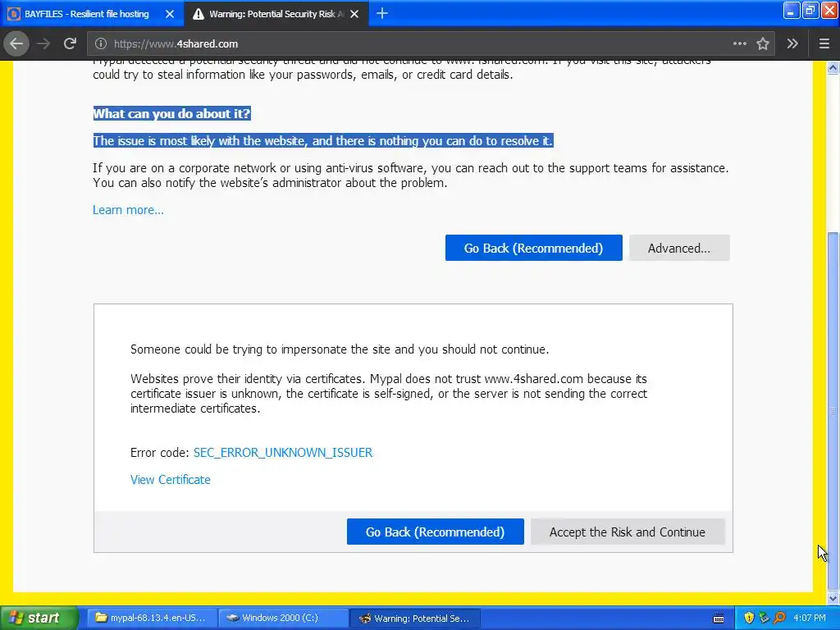This screenshot has width=840, height=630.
Task: Open the View Certificate link
Action: (x=171, y=479)
